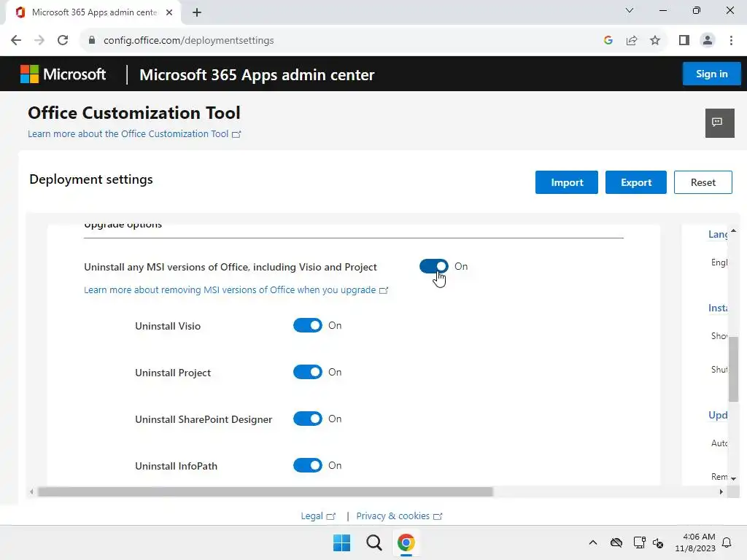Open Chrome profile avatar icon
747x560 pixels.
(x=707, y=41)
